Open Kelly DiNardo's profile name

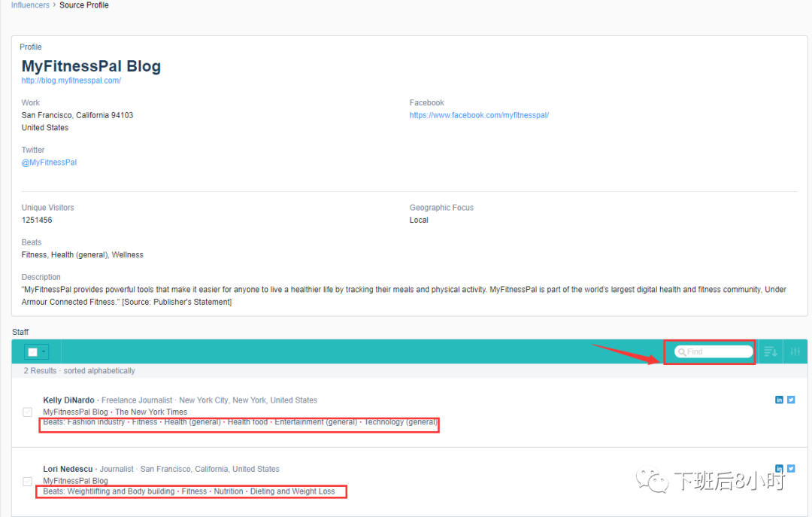pyautogui.click(x=68, y=400)
